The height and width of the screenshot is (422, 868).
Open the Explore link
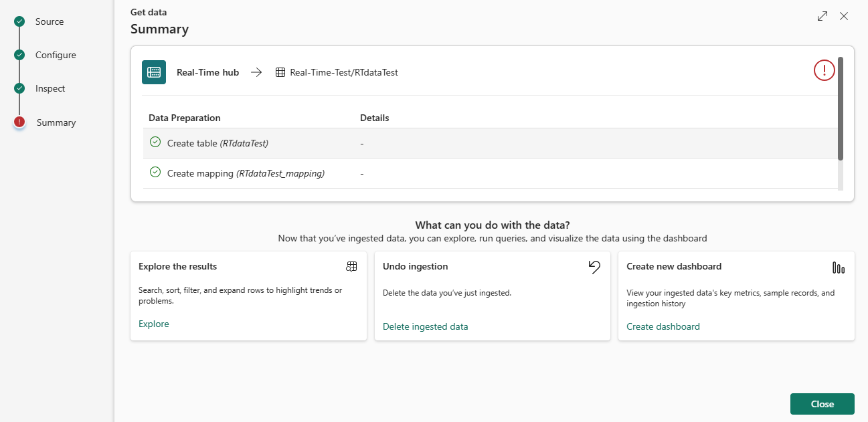[x=154, y=324]
